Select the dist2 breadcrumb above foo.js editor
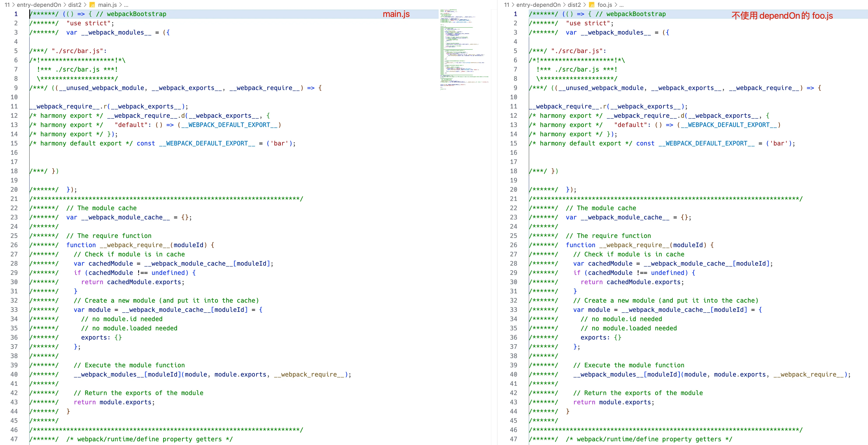 pos(574,5)
